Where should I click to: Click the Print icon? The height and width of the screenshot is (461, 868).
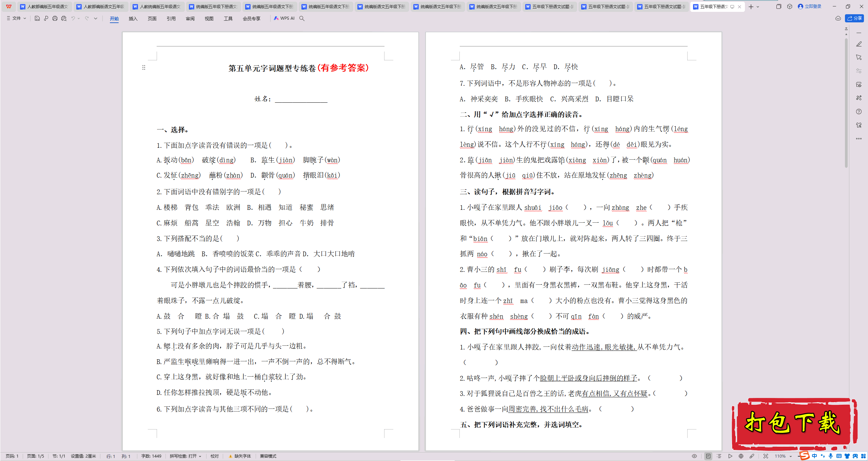click(x=55, y=18)
